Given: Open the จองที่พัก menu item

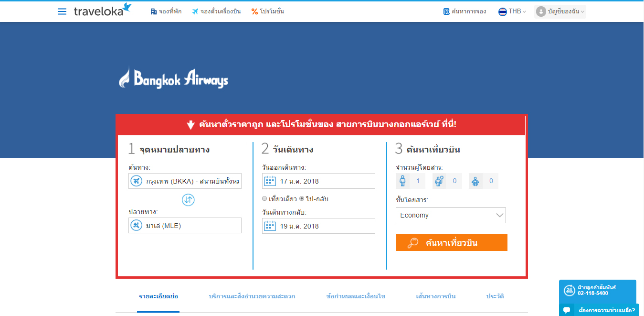Looking at the screenshot, I should [166, 11].
